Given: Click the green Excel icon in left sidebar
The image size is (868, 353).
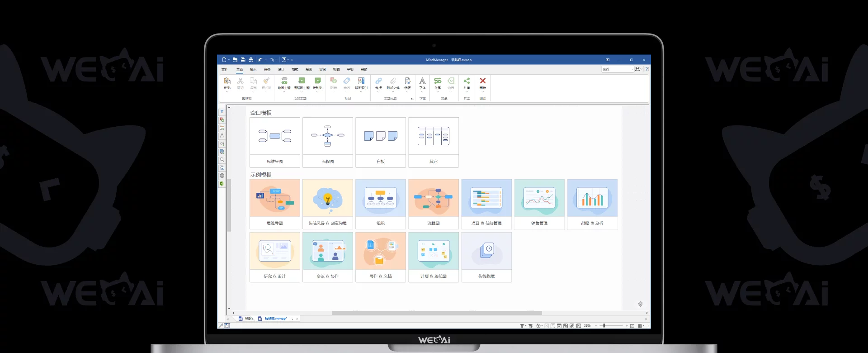Looking at the screenshot, I should tap(222, 184).
